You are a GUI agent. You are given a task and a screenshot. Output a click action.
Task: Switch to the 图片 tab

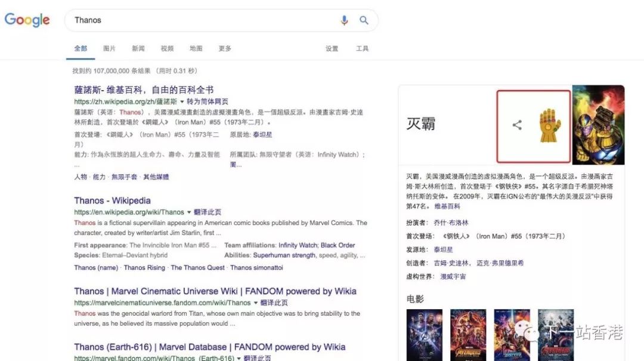coord(109,48)
